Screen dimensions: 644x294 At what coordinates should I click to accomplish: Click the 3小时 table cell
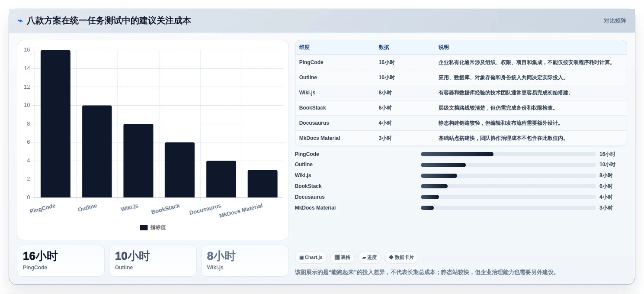point(385,138)
